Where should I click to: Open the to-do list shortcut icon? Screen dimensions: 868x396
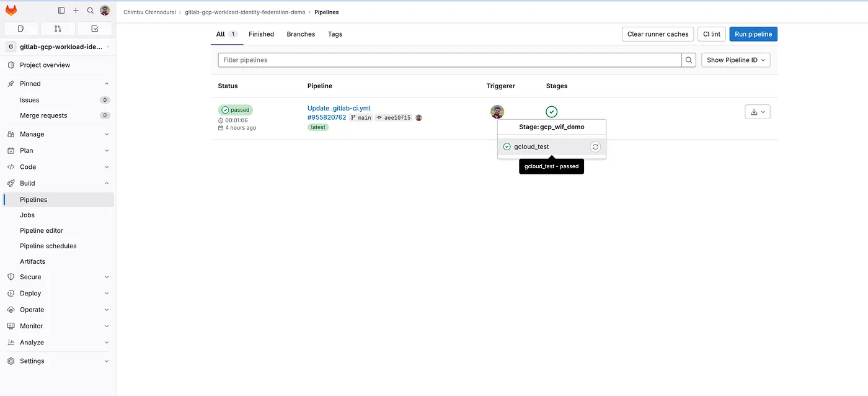(x=94, y=29)
